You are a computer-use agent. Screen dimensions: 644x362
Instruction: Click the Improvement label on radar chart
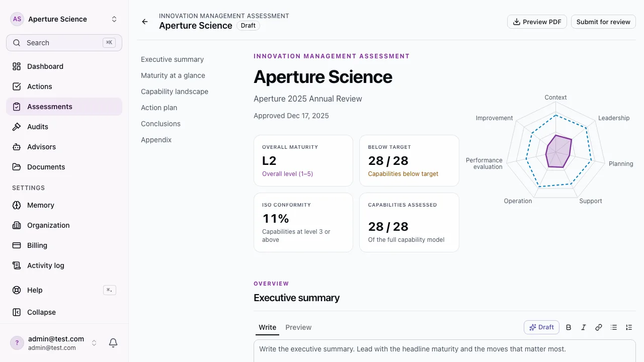[x=494, y=118]
